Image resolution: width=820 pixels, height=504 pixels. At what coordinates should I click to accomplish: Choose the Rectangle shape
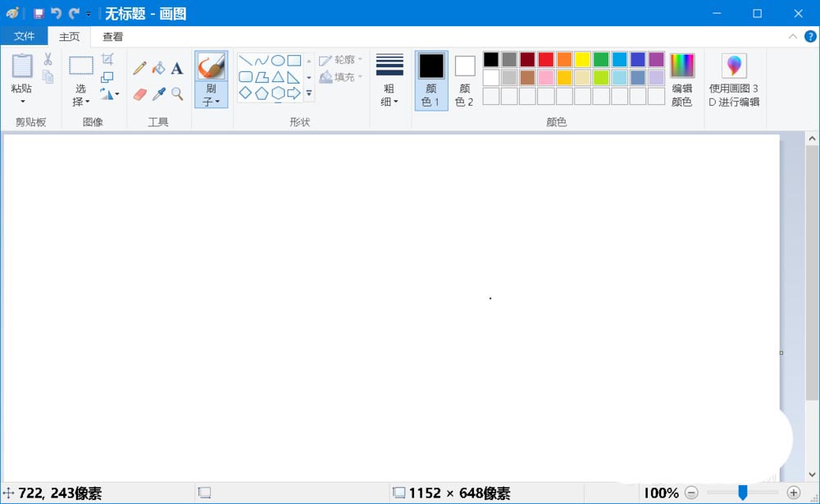coord(294,61)
